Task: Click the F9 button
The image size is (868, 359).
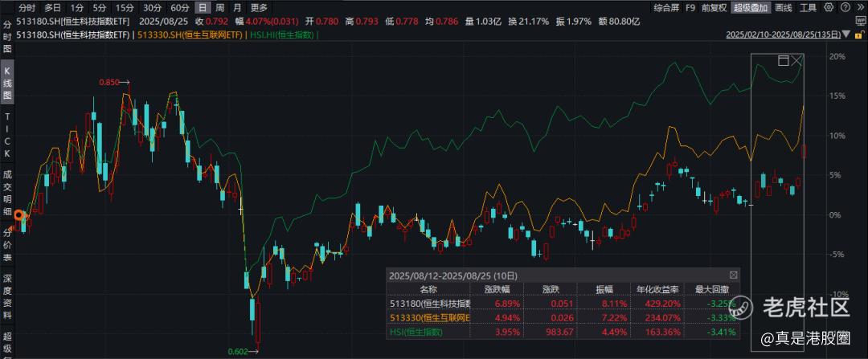Action: [x=690, y=7]
